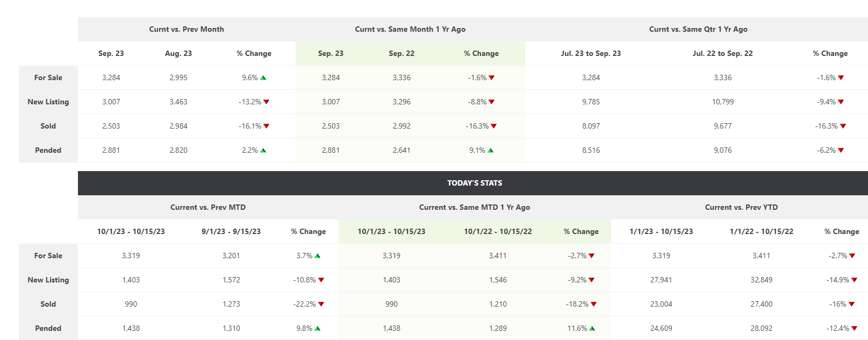Screen dimensions: 868x340
Task: Click the 10/1/22 - 10/15/22 column header
Action: point(498,231)
